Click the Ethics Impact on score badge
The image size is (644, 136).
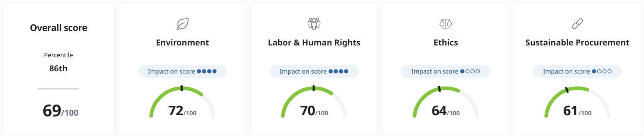pos(446,71)
